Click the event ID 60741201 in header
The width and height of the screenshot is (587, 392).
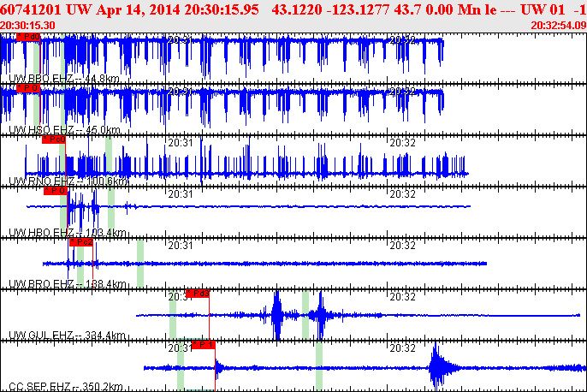(x=32, y=9)
